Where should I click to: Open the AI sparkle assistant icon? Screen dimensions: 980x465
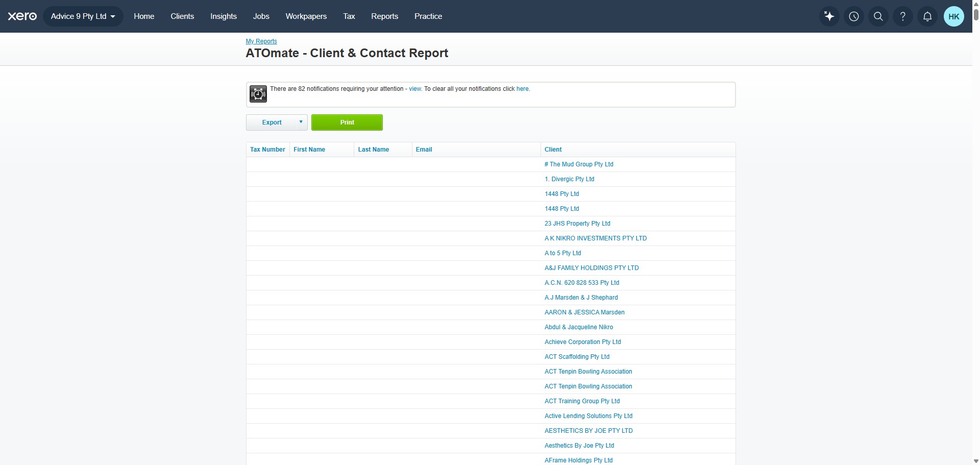(829, 16)
